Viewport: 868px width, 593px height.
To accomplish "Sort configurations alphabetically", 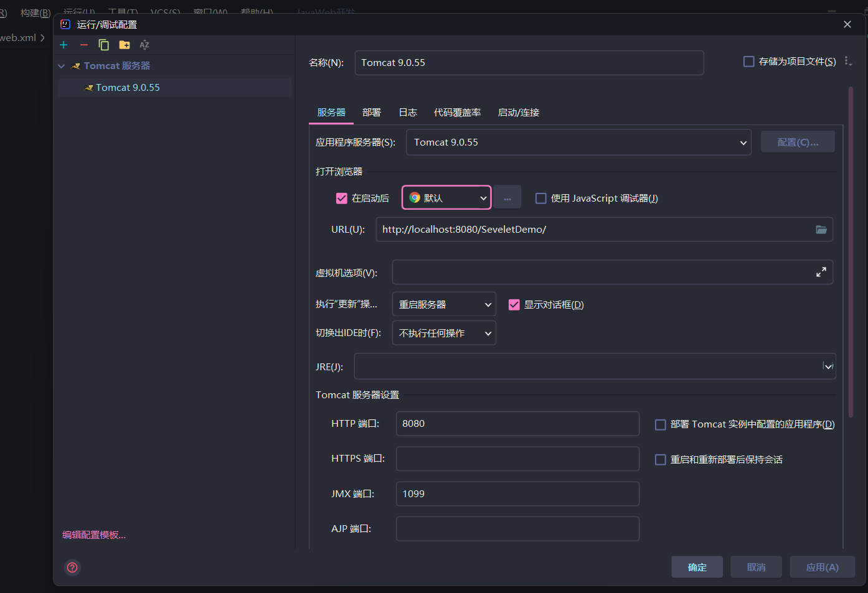I will pos(144,45).
